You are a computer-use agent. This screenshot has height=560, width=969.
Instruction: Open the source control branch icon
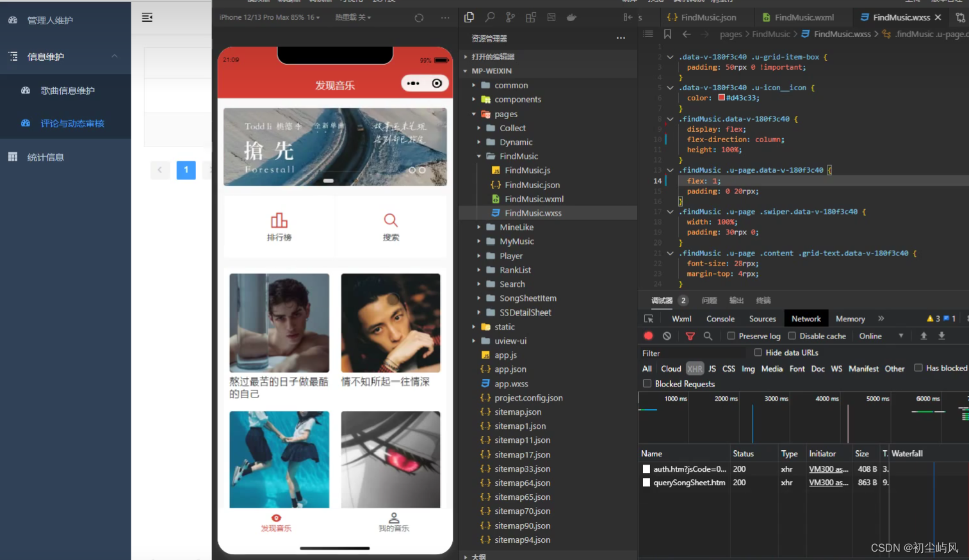510,17
